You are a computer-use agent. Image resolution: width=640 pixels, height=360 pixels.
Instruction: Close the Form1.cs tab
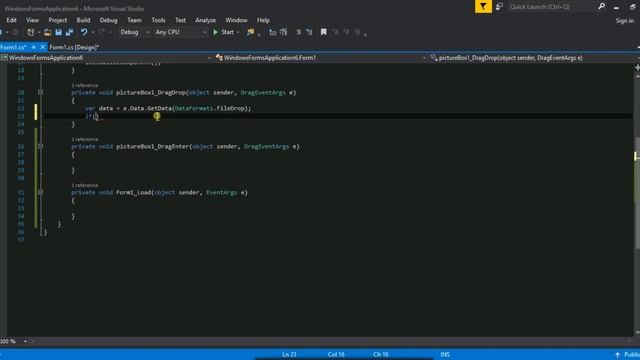[x=42, y=47]
